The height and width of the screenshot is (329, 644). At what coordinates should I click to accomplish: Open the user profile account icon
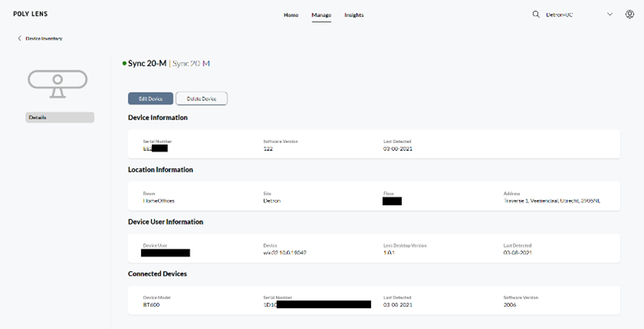630,15
